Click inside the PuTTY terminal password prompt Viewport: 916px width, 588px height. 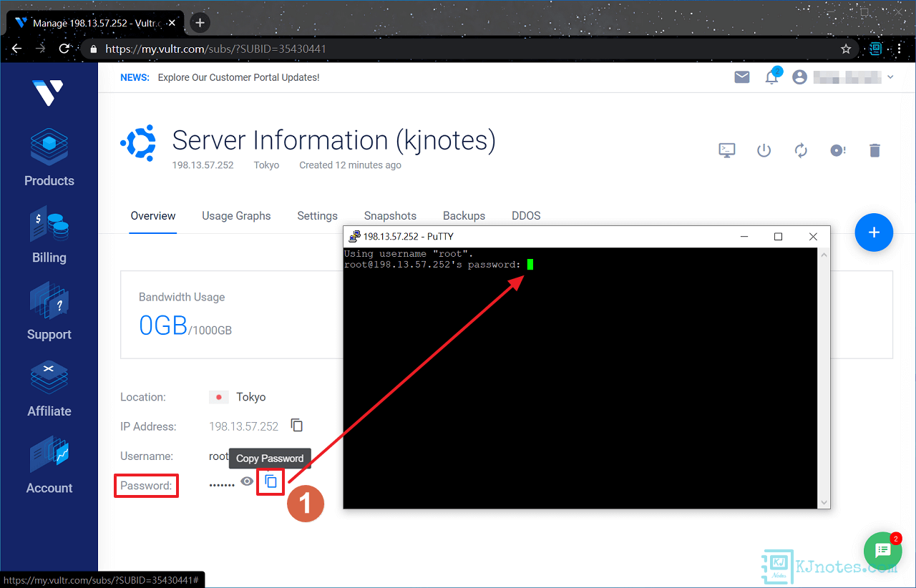tap(530, 264)
